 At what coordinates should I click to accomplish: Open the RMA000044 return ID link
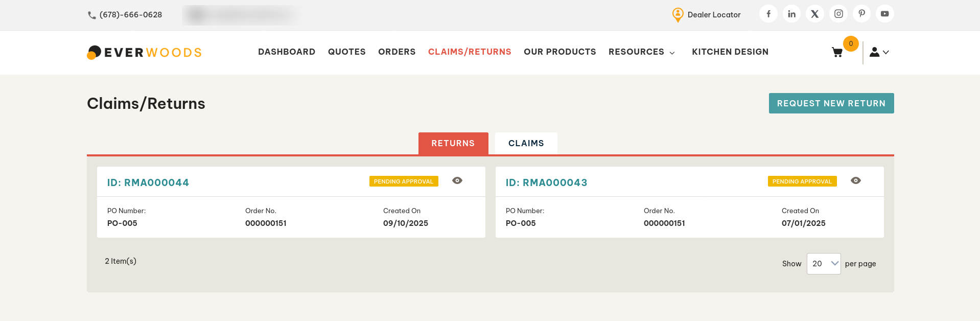tap(148, 182)
